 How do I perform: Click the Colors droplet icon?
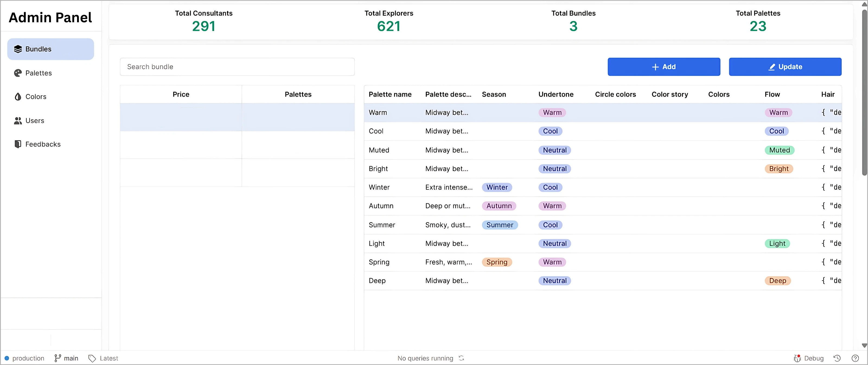point(18,97)
